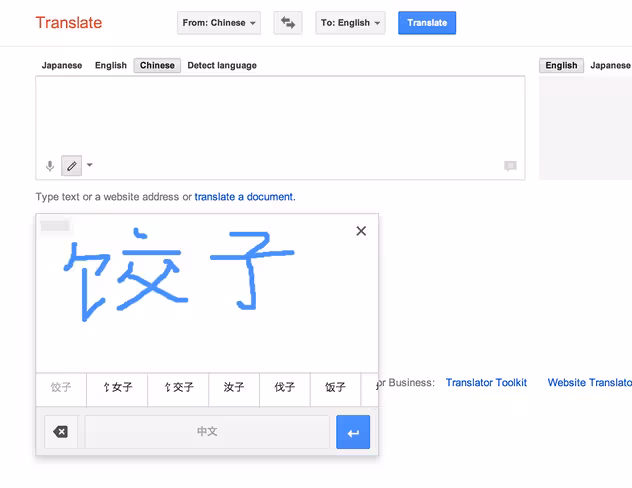This screenshot has width=632, height=488.
Task: Open input tools dropdown arrow beside pencil
Action: point(90,165)
